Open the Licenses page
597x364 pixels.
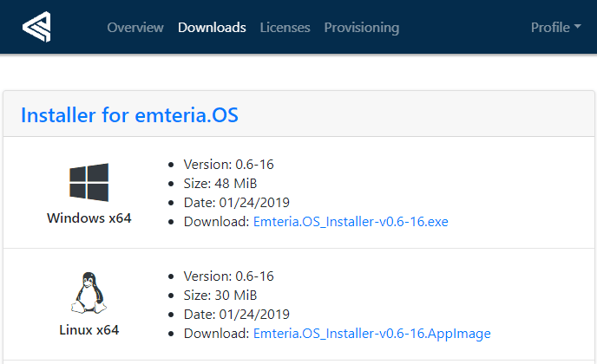pos(285,28)
